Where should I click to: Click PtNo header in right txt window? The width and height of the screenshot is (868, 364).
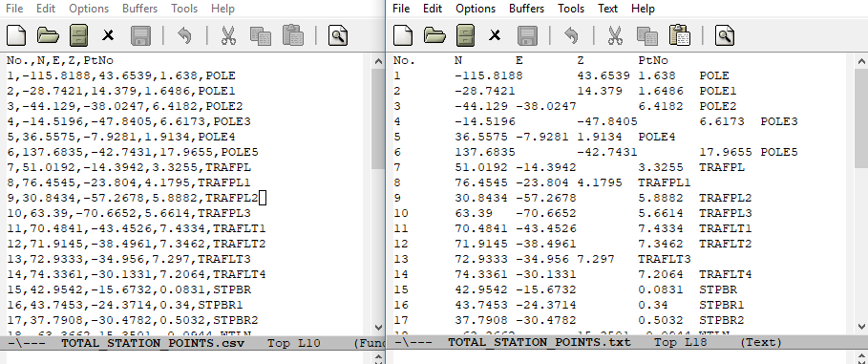[x=653, y=60]
